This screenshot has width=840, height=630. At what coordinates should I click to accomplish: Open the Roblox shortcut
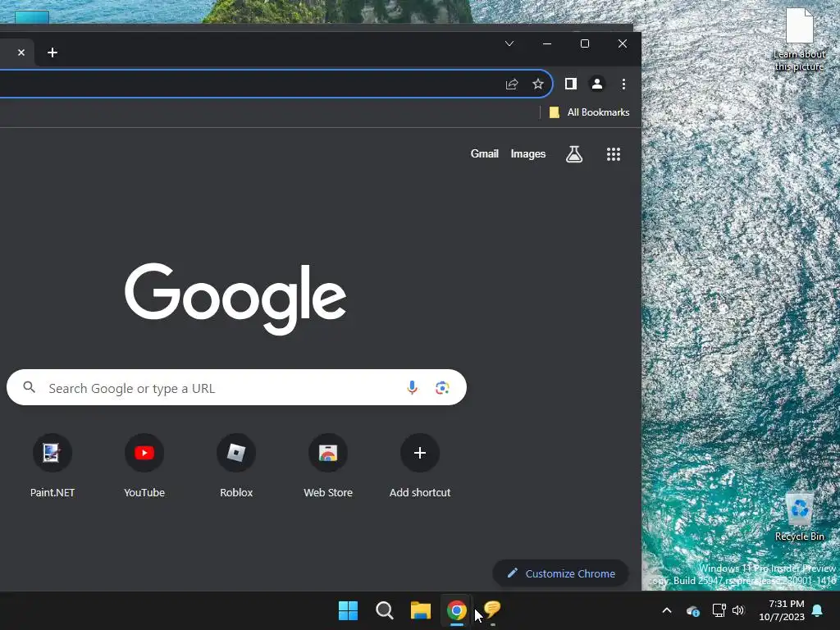click(x=236, y=466)
